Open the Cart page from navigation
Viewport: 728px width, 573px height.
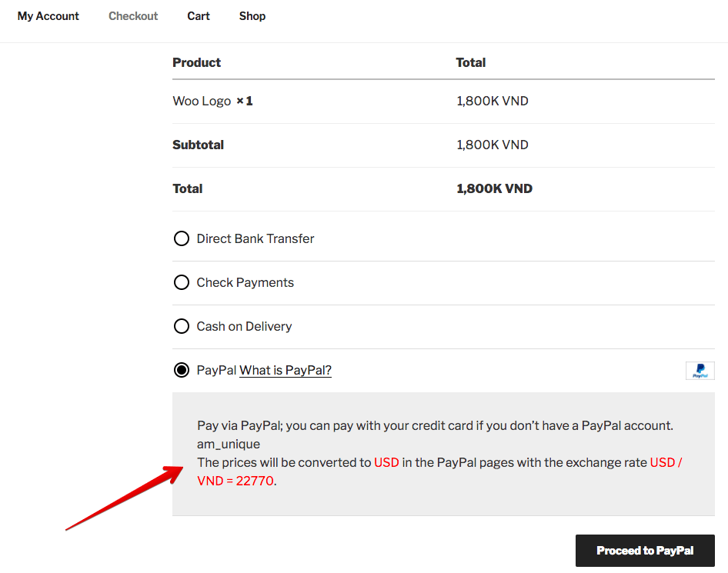point(199,16)
